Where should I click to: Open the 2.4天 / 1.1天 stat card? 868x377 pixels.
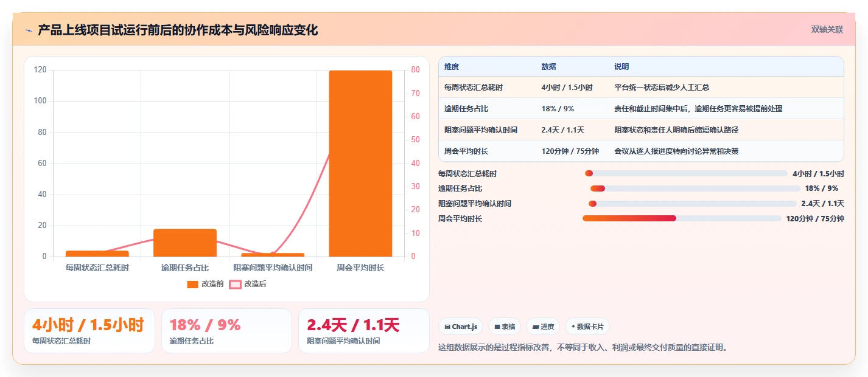coord(364,331)
